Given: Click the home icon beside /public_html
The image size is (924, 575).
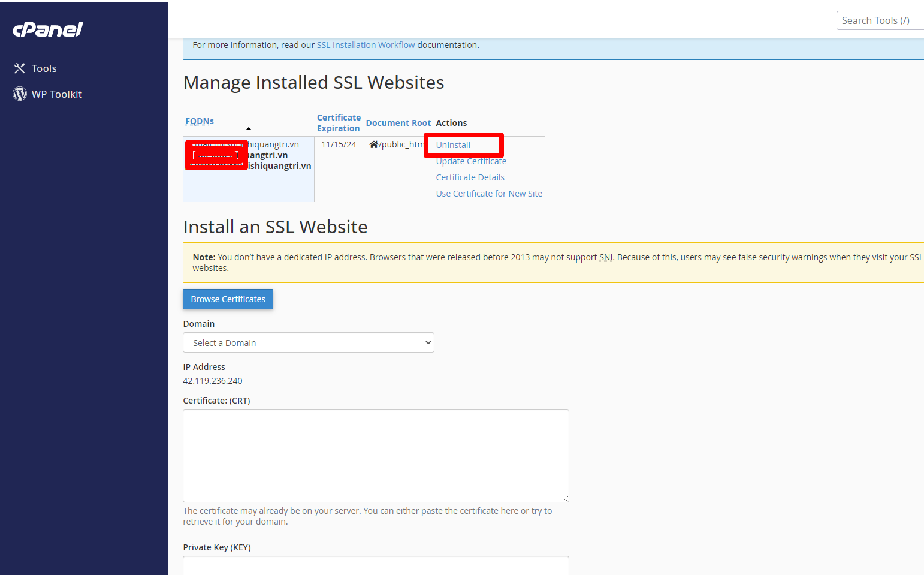Looking at the screenshot, I should point(373,144).
